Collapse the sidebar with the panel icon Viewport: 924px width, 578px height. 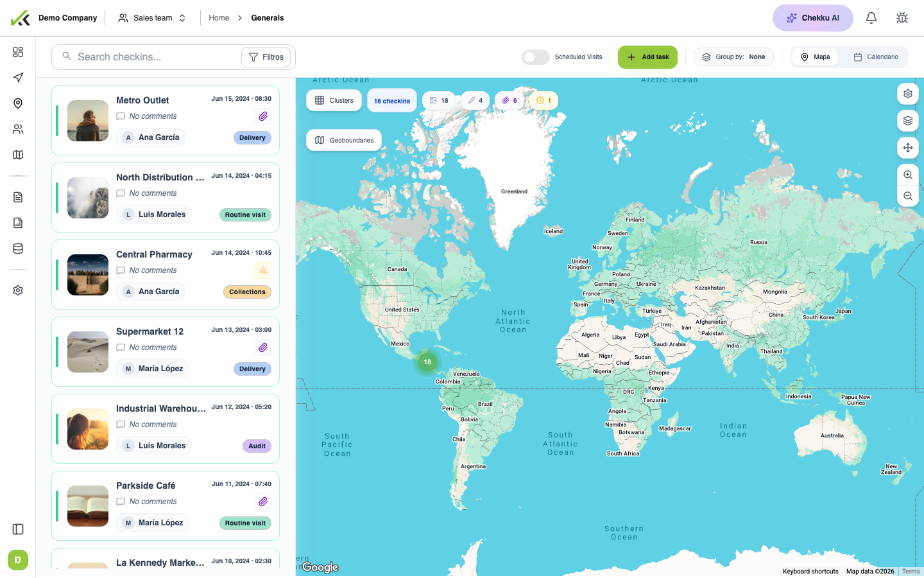click(18, 529)
